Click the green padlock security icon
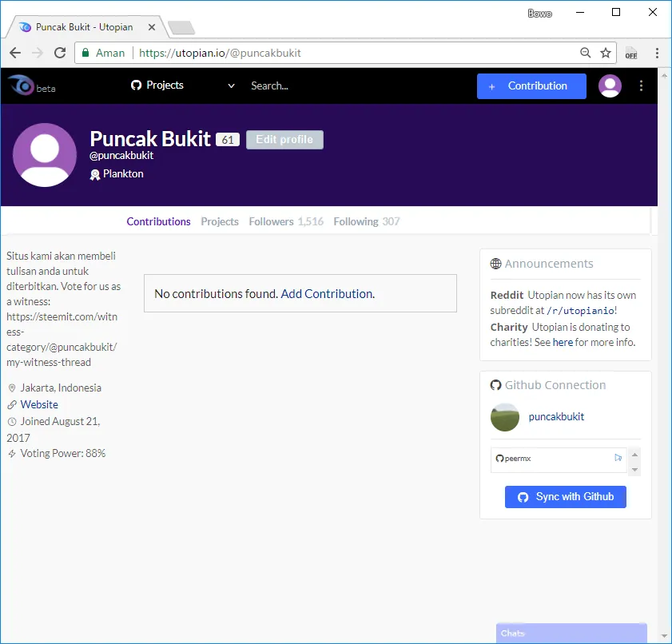Viewport: 672px width, 644px height. point(85,53)
